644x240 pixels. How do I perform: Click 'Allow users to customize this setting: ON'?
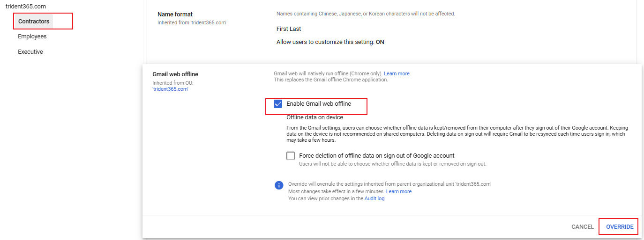click(x=330, y=42)
